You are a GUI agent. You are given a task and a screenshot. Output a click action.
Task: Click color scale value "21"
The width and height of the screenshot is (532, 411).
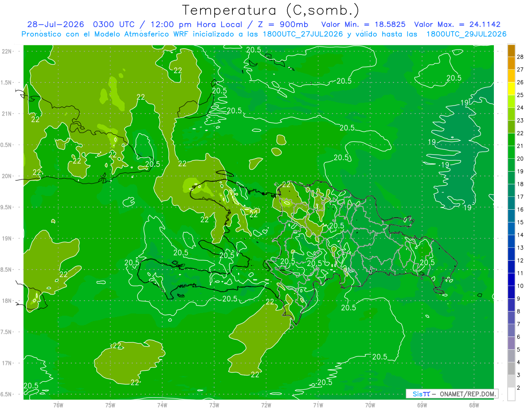click(520, 146)
